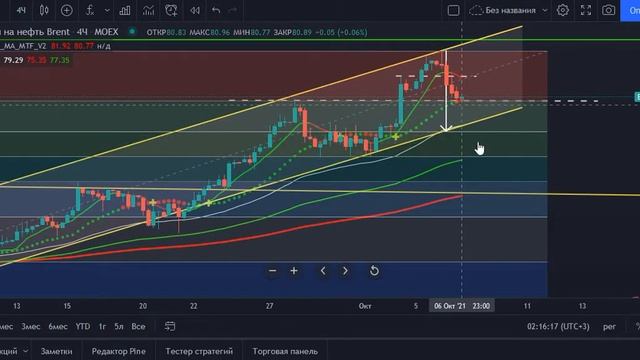Toggle the рег session setting
The width and height of the screenshot is (640, 360).
609,327
